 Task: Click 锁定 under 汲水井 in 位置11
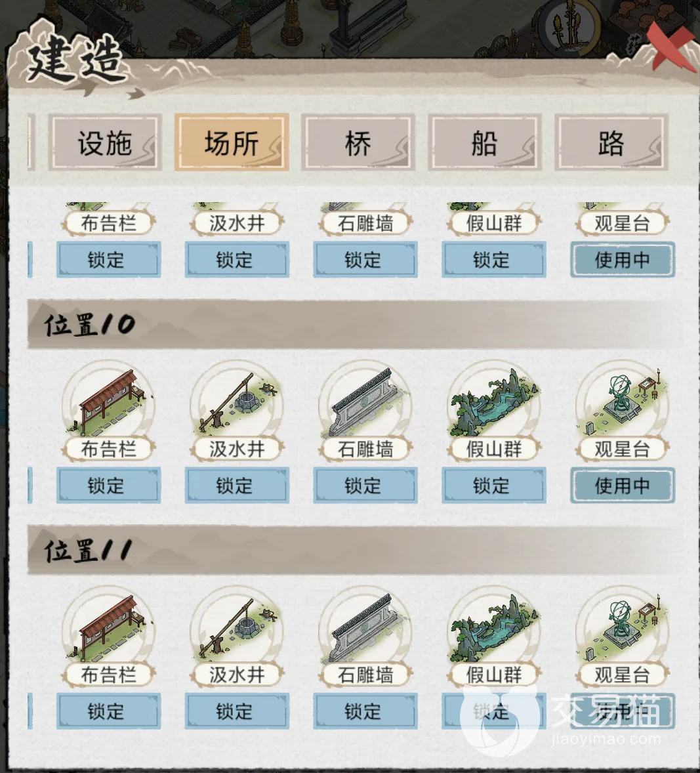click(237, 711)
